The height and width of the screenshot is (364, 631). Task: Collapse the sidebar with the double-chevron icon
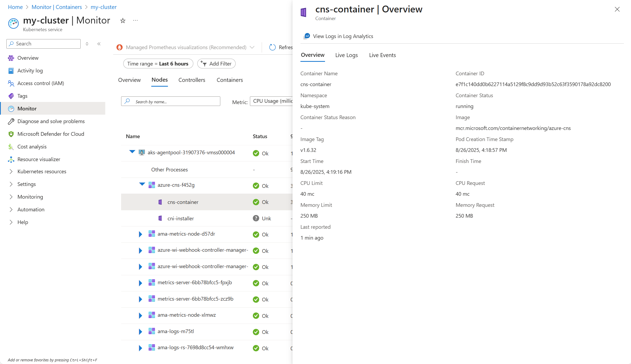tap(99, 44)
